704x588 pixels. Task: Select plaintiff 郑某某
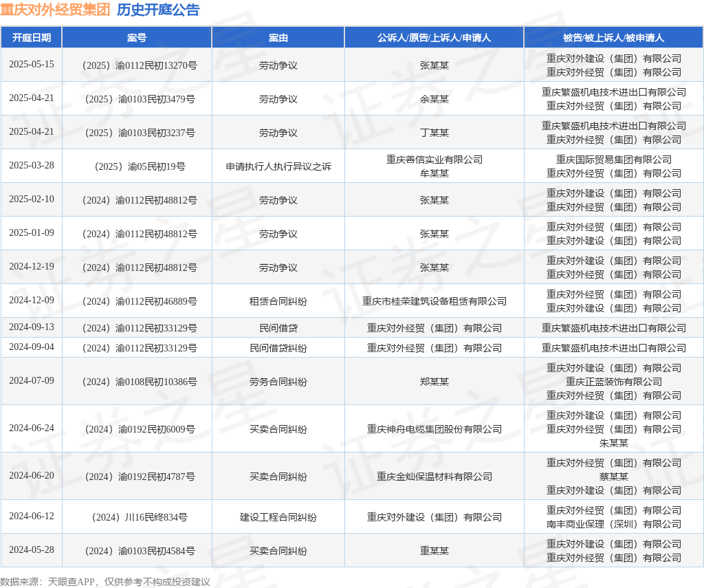pos(434,382)
